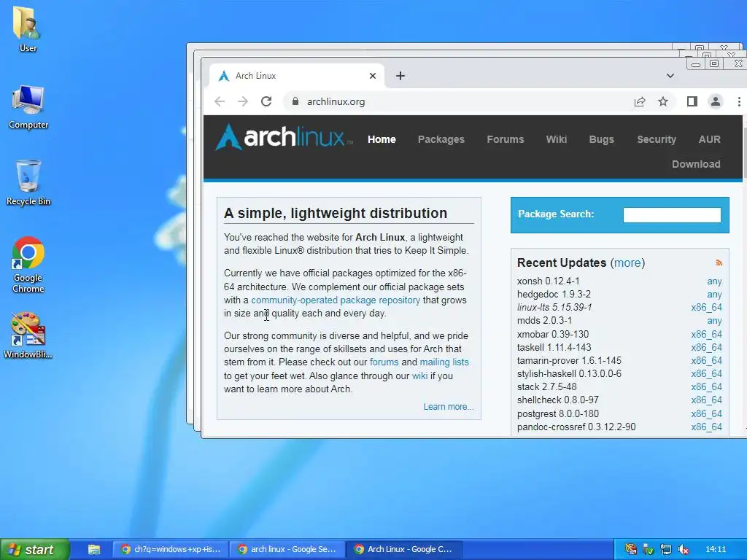747x560 pixels.
Task: Open Chrome three-dot menu
Action: click(x=739, y=101)
